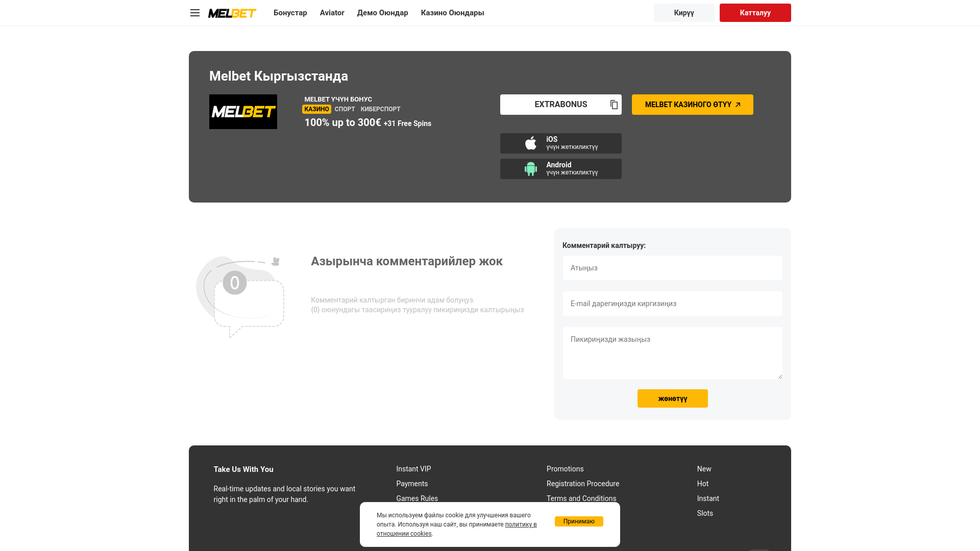This screenshot has height=551, width=980.
Task: Open Terms and Conditions footer link
Action: [x=581, y=498]
